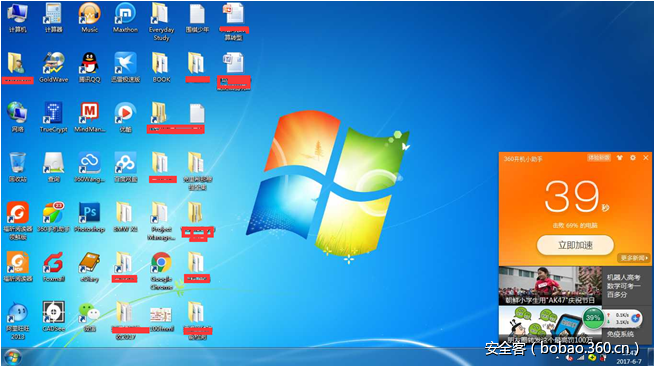Image resolution: width=655 pixels, height=367 pixels.
Task: Open the Everyday Study folder
Action: [161, 22]
